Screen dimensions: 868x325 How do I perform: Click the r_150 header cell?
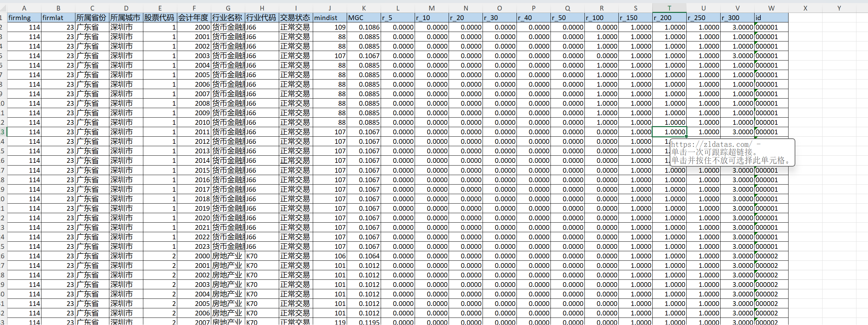click(x=635, y=18)
